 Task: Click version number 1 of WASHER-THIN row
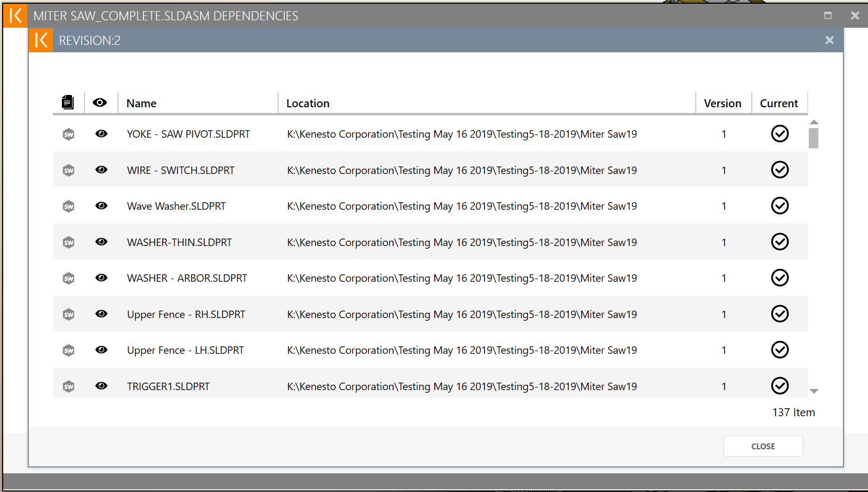point(724,242)
